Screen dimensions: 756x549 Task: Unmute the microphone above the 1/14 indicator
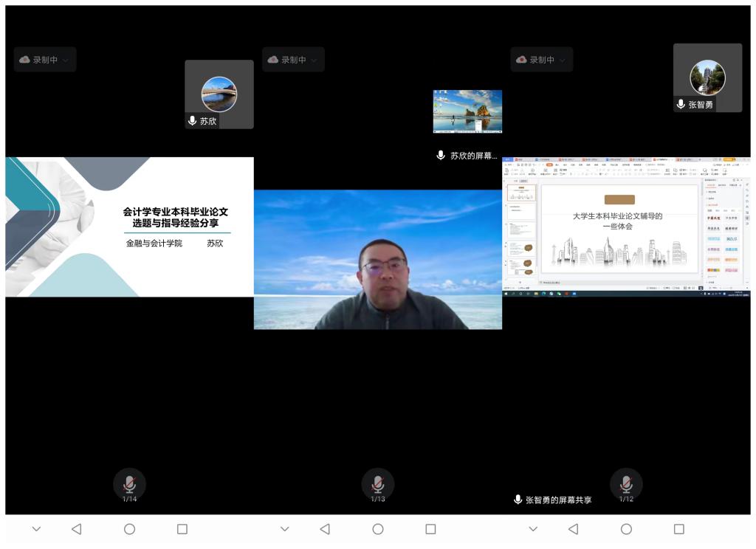coord(129,483)
